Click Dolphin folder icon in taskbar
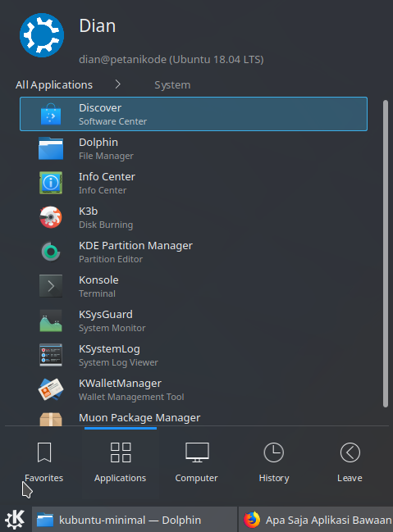Viewport: 393px width, 532px height. tap(45, 520)
